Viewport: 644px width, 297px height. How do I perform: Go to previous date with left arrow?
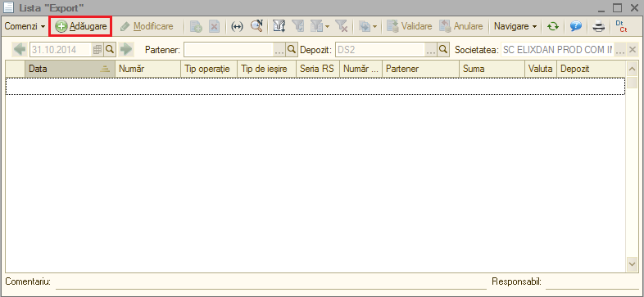coord(20,50)
